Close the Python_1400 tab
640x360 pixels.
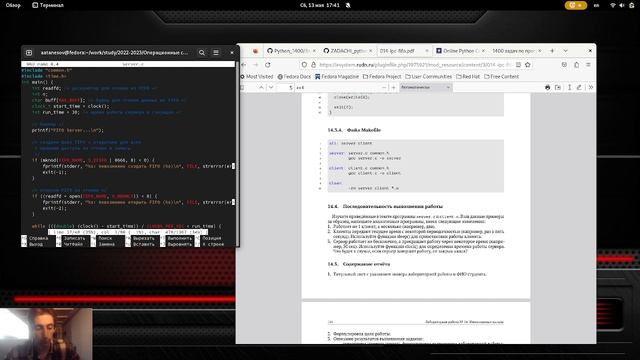(x=314, y=51)
